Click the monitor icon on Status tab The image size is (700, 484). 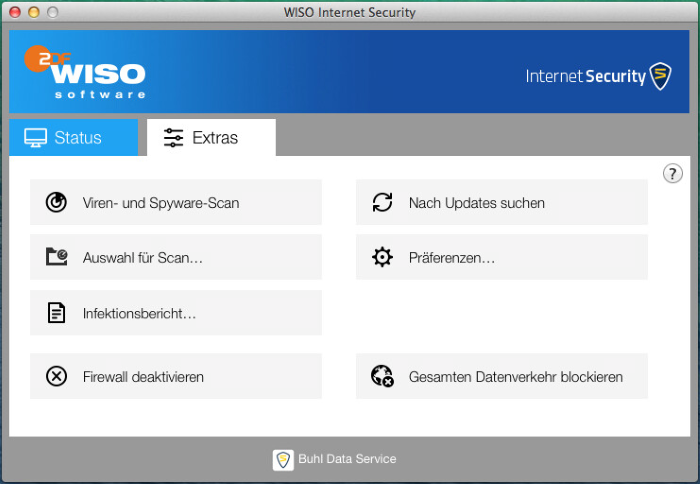[x=35, y=138]
